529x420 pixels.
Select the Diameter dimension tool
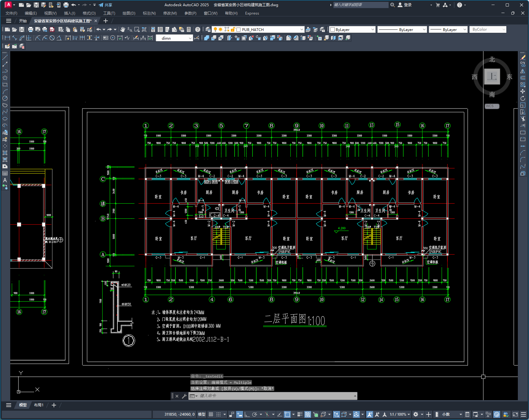(52, 38)
